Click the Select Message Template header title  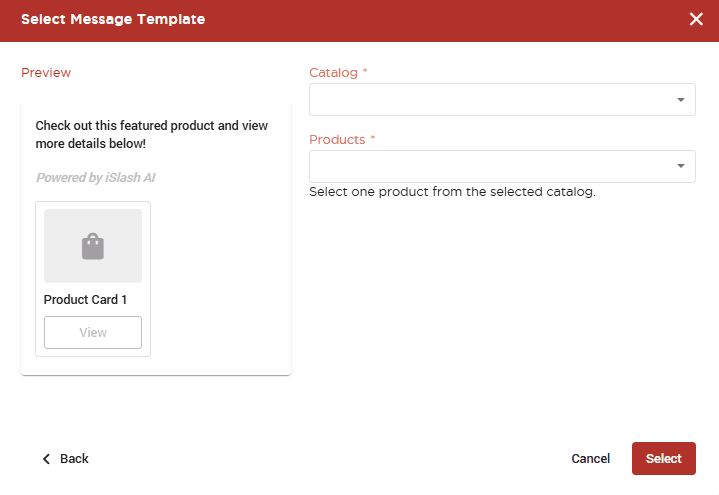113,19
